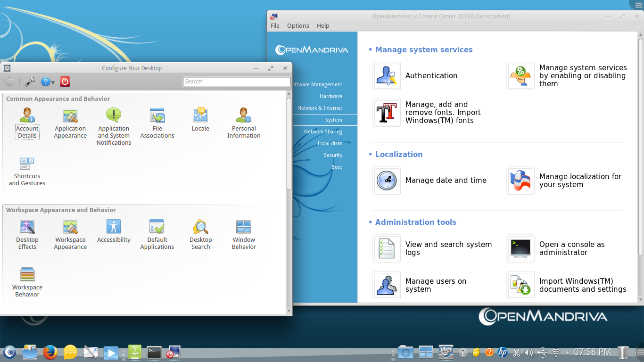
Task: Open Application and System Notifications
Action: 114,126
